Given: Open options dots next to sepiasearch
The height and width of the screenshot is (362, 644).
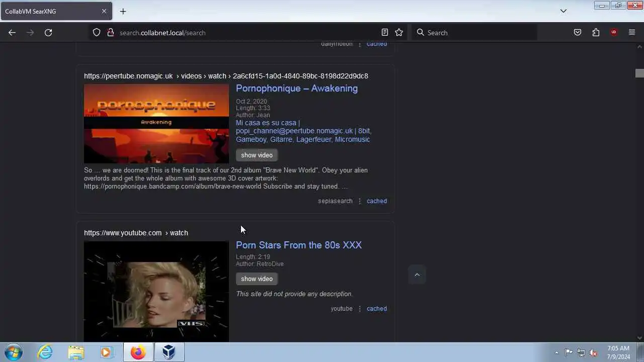Looking at the screenshot, I should [x=359, y=201].
